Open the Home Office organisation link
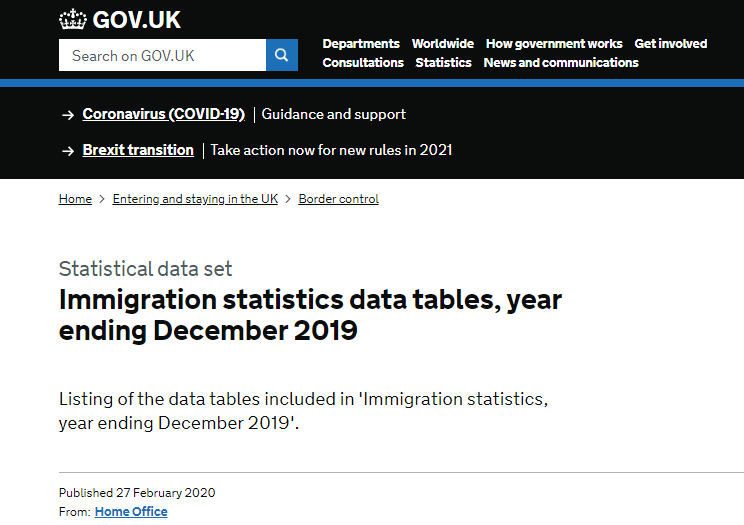This screenshot has height=525, width=744. pyautogui.click(x=131, y=512)
